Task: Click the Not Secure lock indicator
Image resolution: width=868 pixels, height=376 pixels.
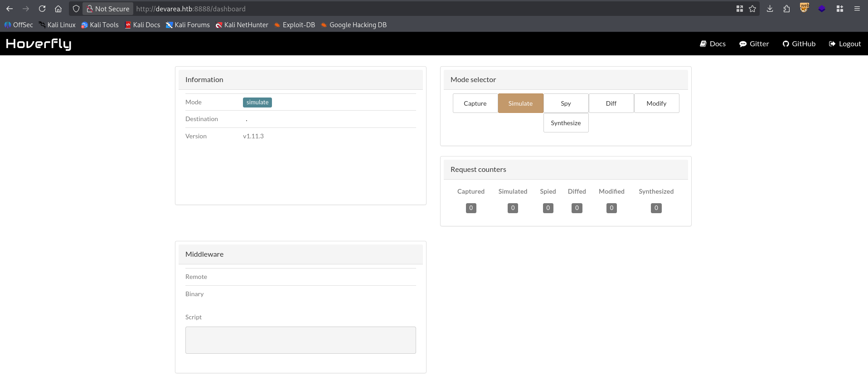Action: (x=108, y=9)
